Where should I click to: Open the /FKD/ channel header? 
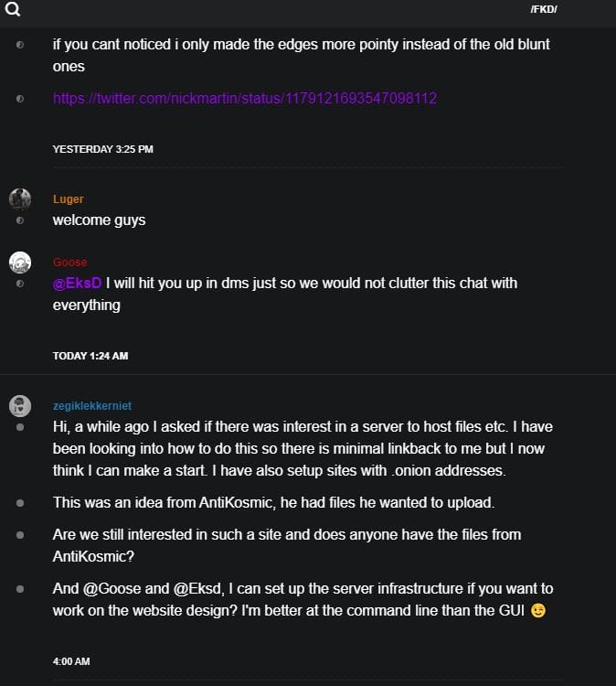pyautogui.click(x=544, y=9)
